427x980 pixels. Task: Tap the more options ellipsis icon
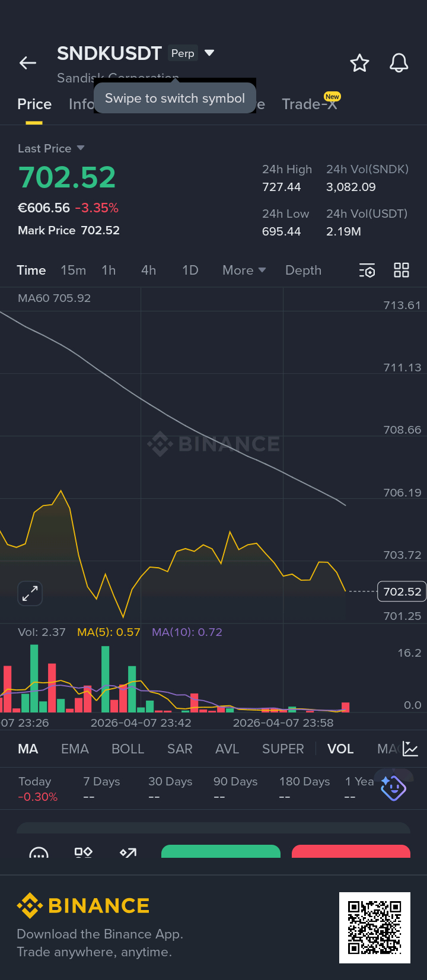[39, 853]
